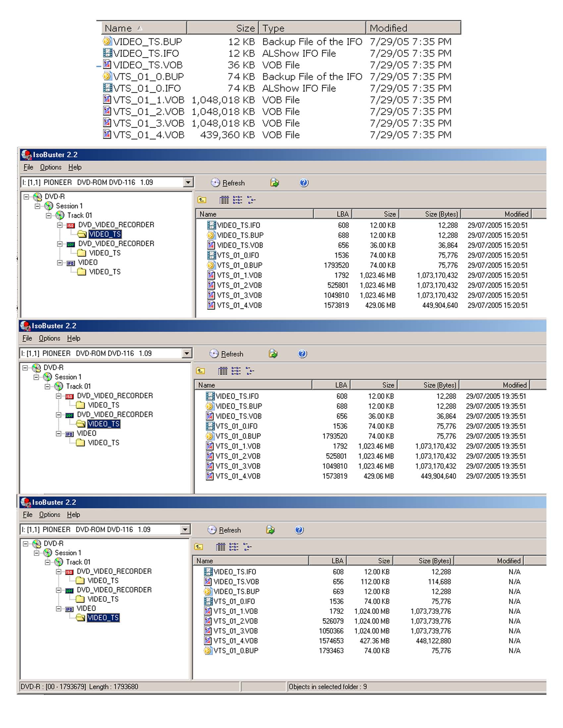Collapse DVD-R node in top IsoBuster tree

(26, 197)
